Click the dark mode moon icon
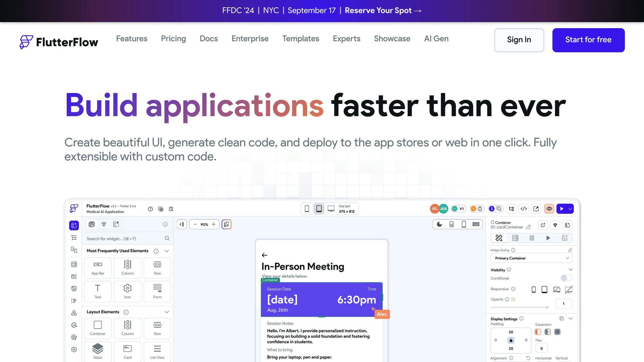644x362 pixels. 439,224
